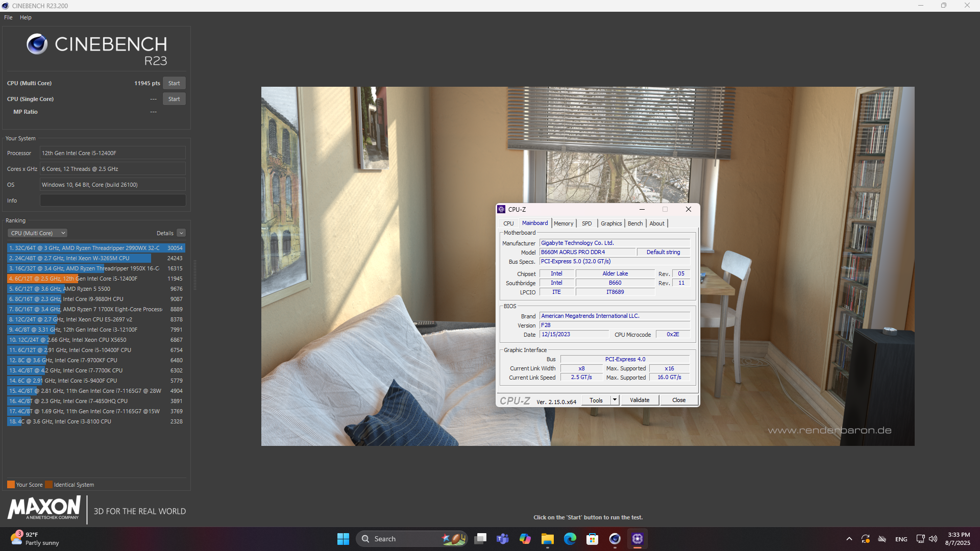Click the Cinebench title bar logo icon
This screenshot has height=551, width=980.
pyautogui.click(x=5, y=6)
